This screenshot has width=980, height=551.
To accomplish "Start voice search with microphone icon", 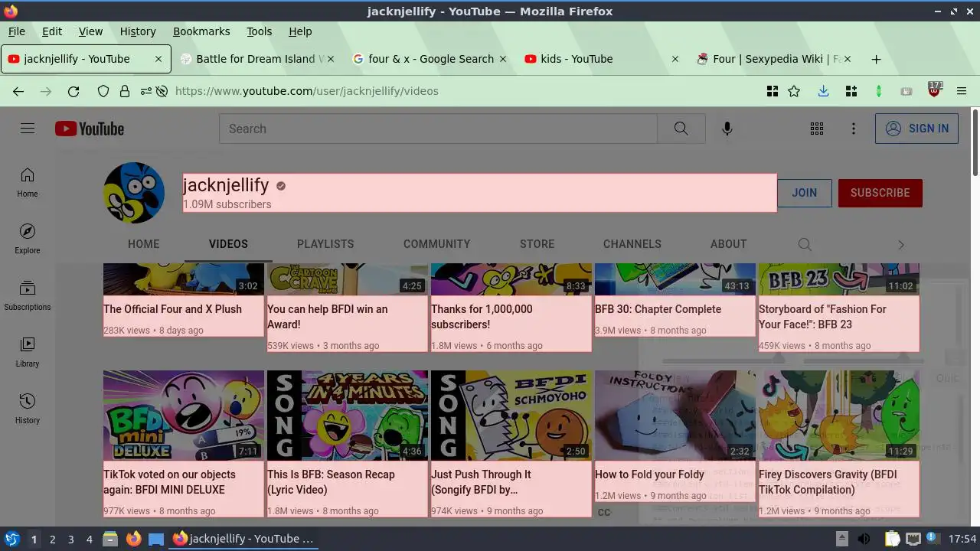I will [x=727, y=129].
